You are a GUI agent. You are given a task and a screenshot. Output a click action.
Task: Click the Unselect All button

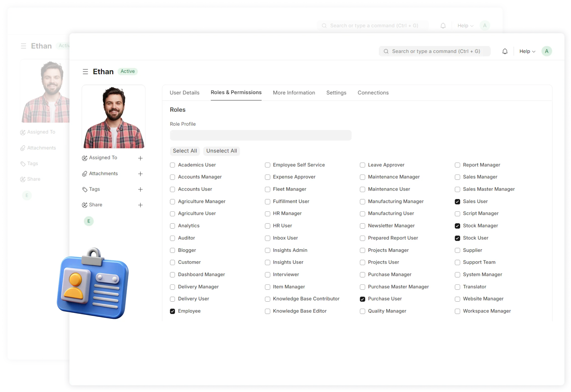pos(221,151)
